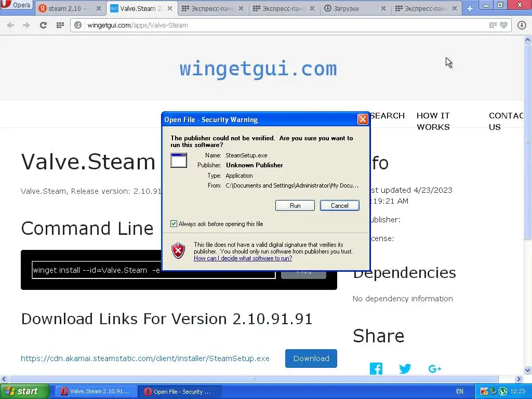Open 'How can I decide what software to run?' link
Image resolution: width=532 pixels, height=399 pixels.
tap(243, 258)
